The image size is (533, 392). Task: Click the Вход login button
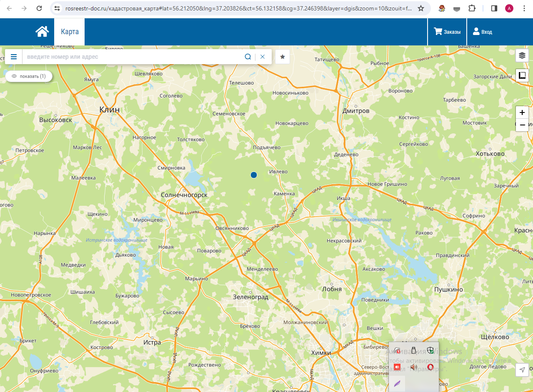(x=482, y=32)
